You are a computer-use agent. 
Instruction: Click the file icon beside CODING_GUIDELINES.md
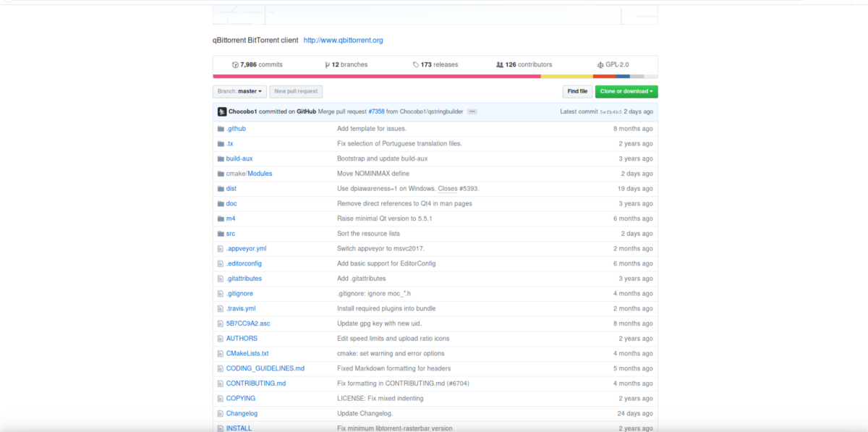[221, 368]
